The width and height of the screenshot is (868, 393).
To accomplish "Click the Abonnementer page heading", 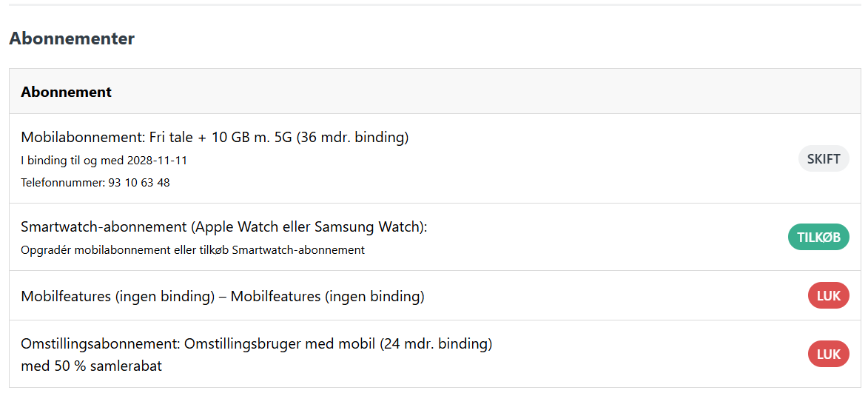I will pos(72,39).
